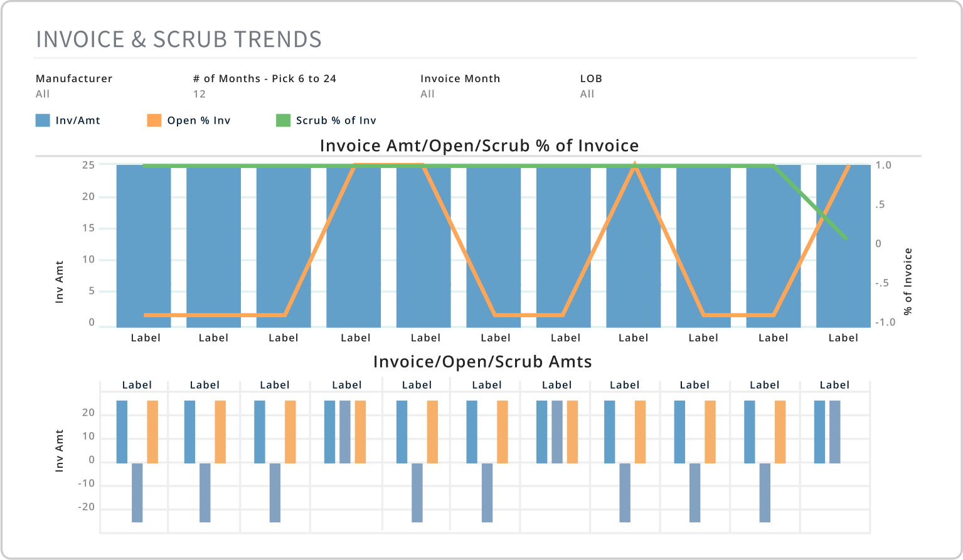Expand the LOB filter value All
This screenshot has height=560, width=963.
coord(587,94)
